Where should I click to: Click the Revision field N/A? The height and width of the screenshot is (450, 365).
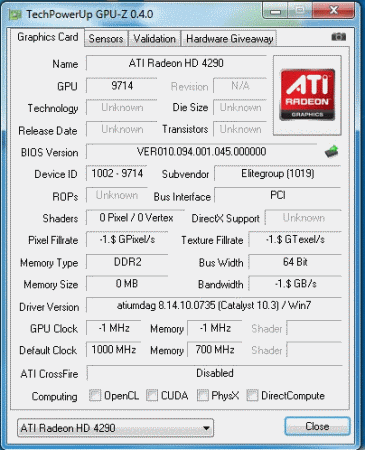[x=240, y=86]
